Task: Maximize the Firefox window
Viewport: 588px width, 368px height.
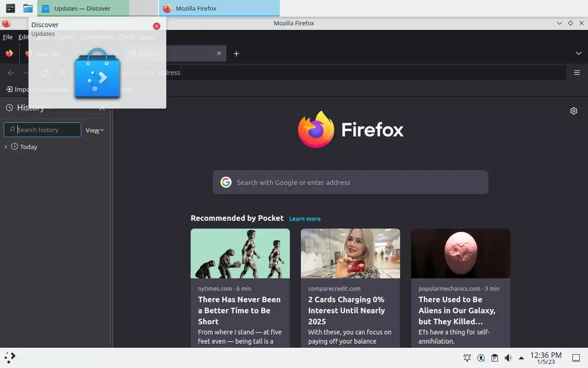Action: pyautogui.click(x=570, y=23)
